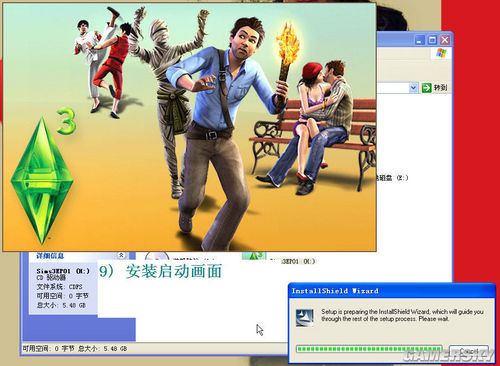Viewport: 500px width, 366px height.
Task: Close the Explorer window
Action: (x=445, y=40)
